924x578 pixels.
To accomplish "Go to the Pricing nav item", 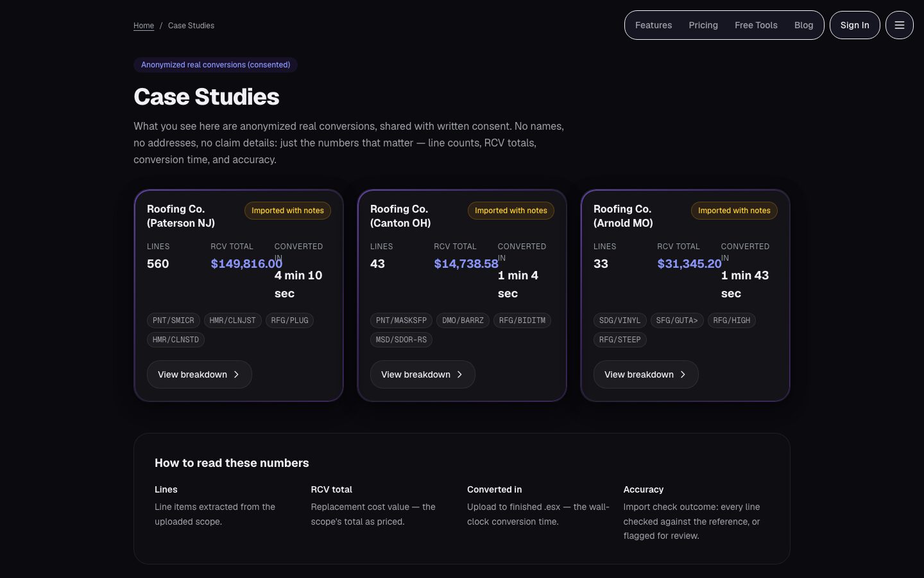I will (703, 25).
